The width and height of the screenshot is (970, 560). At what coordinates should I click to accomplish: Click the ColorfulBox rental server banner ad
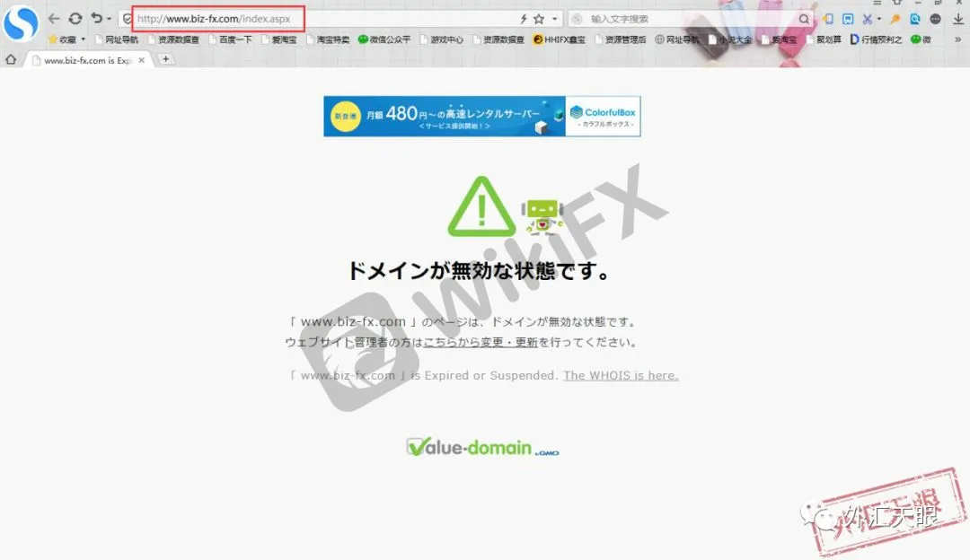click(x=482, y=116)
